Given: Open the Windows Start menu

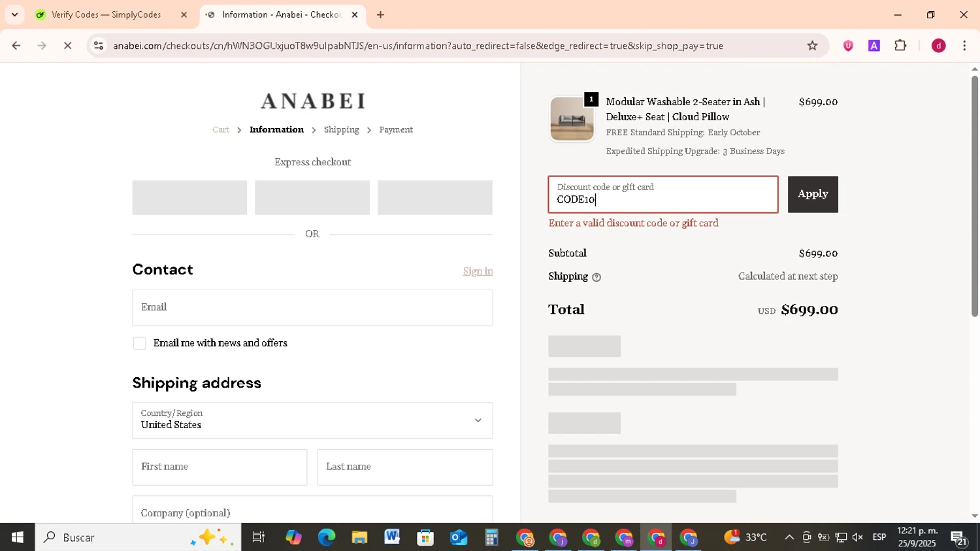Looking at the screenshot, I should point(17,537).
